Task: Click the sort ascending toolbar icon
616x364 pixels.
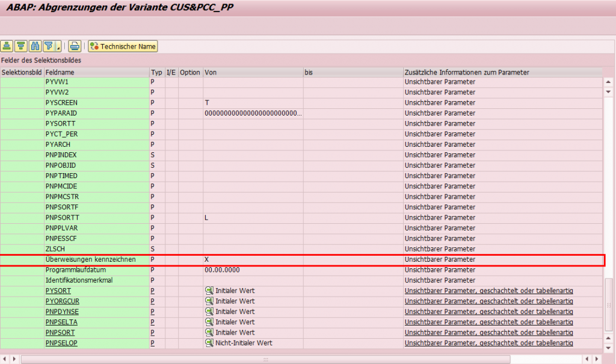Action: [7, 46]
